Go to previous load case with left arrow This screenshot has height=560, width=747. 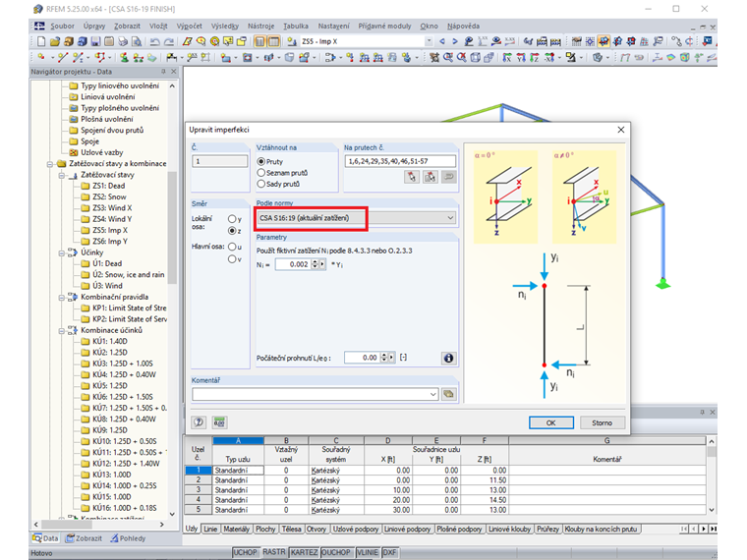coord(442,41)
